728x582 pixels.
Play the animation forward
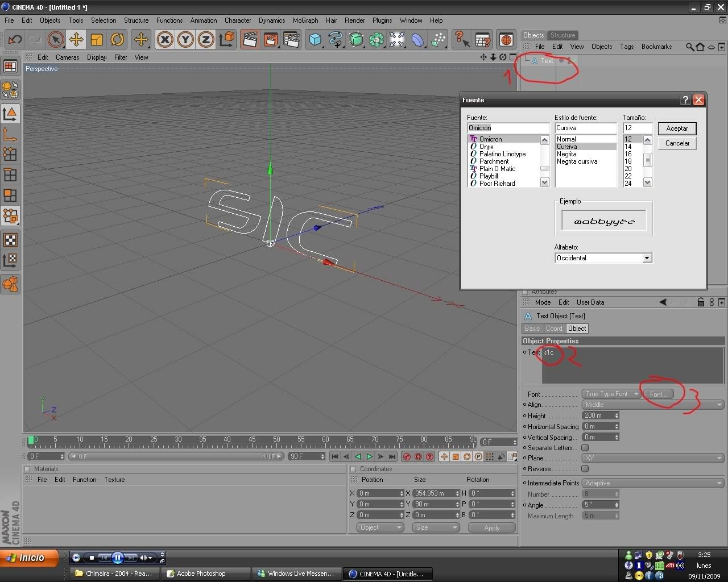370,456
